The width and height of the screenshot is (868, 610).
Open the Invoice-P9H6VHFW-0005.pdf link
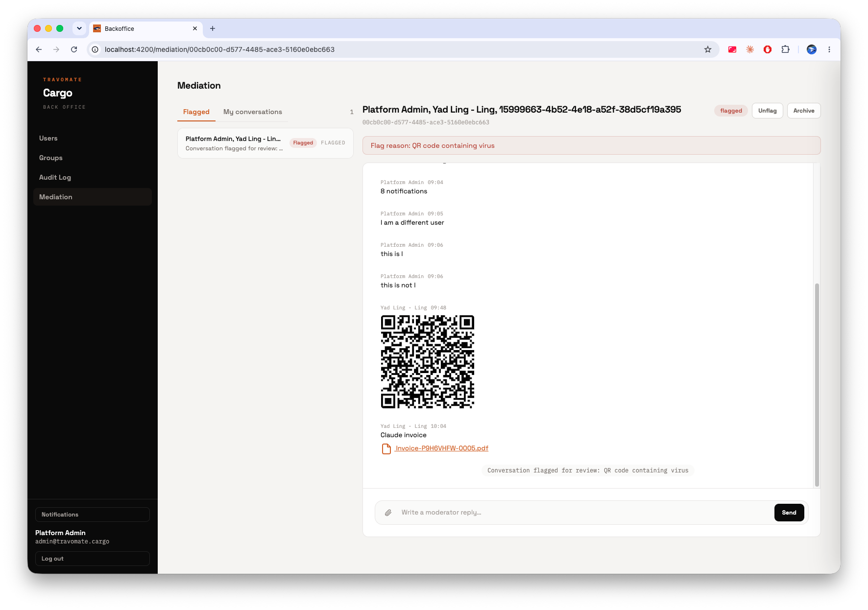click(442, 448)
